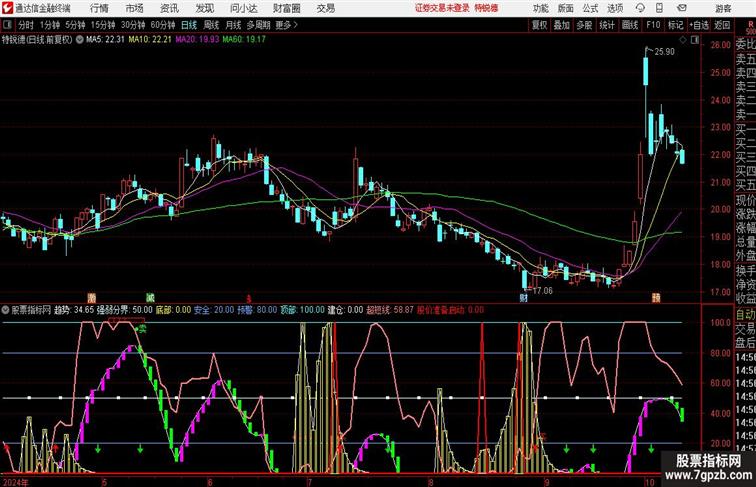
Task: Click the MA60: 19.17 value label
Action: click(244, 40)
